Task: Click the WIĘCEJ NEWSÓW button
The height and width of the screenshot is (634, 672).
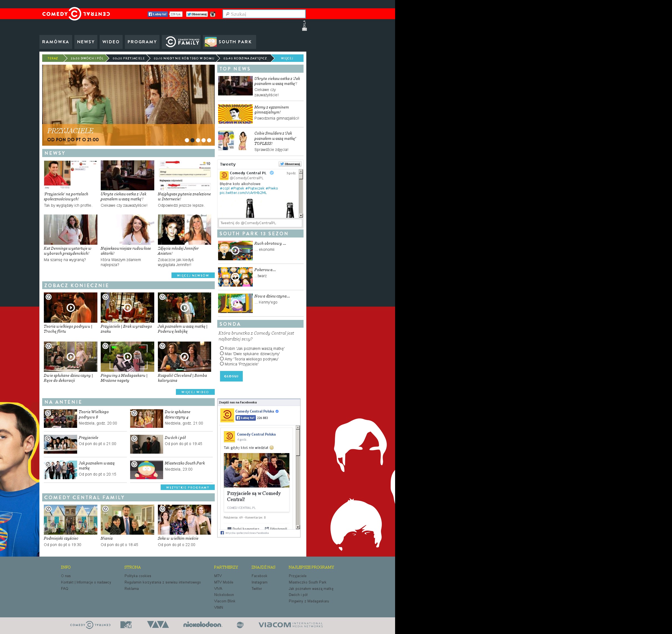Action: click(x=193, y=276)
